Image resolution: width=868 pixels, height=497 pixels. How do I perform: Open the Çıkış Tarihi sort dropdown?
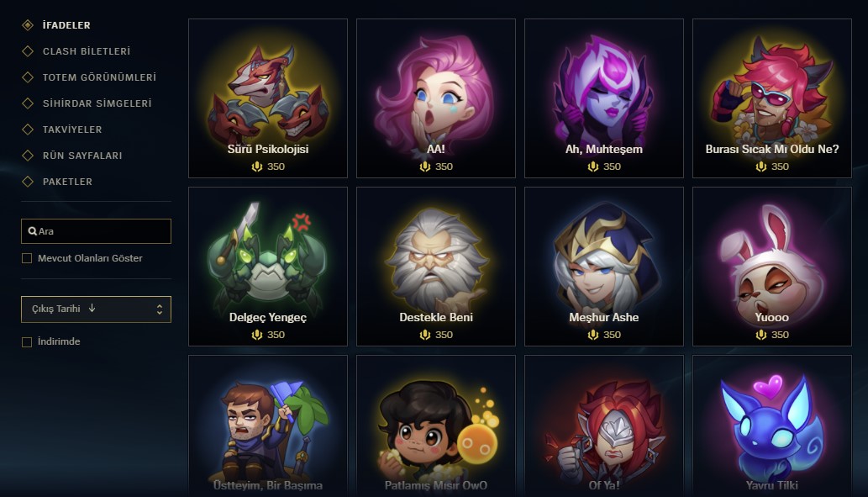pos(97,309)
